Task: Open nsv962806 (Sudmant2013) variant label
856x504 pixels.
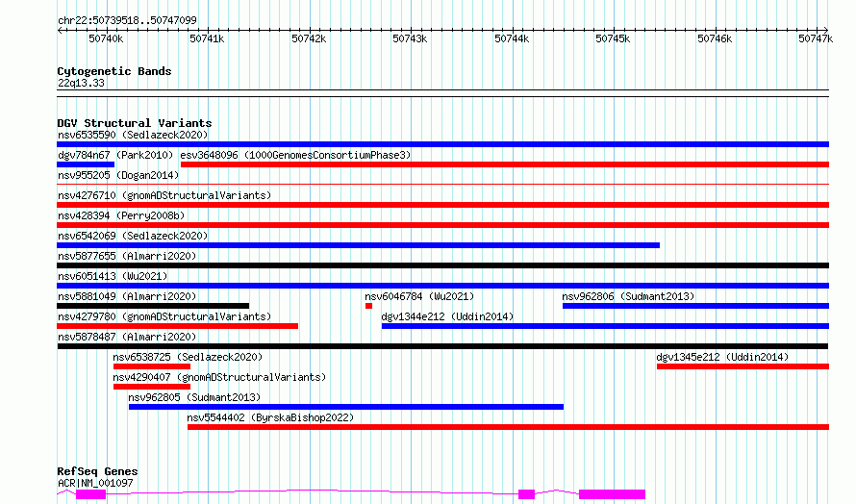Action: pyautogui.click(x=628, y=296)
